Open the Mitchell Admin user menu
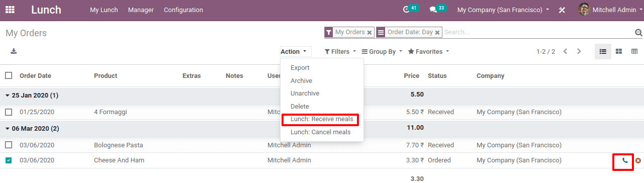The image size is (644, 183). pyautogui.click(x=609, y=10)
